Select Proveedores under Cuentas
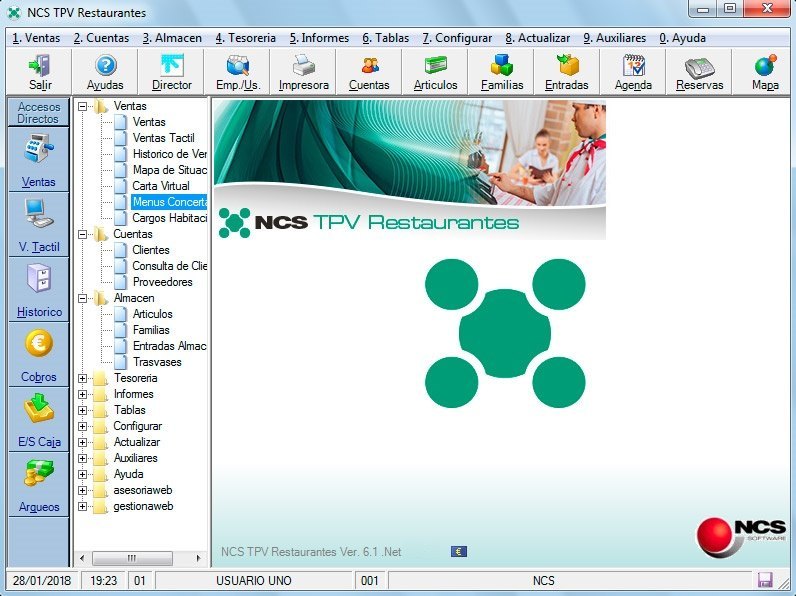Screen dimensions: 796x596 coord(162,282)
